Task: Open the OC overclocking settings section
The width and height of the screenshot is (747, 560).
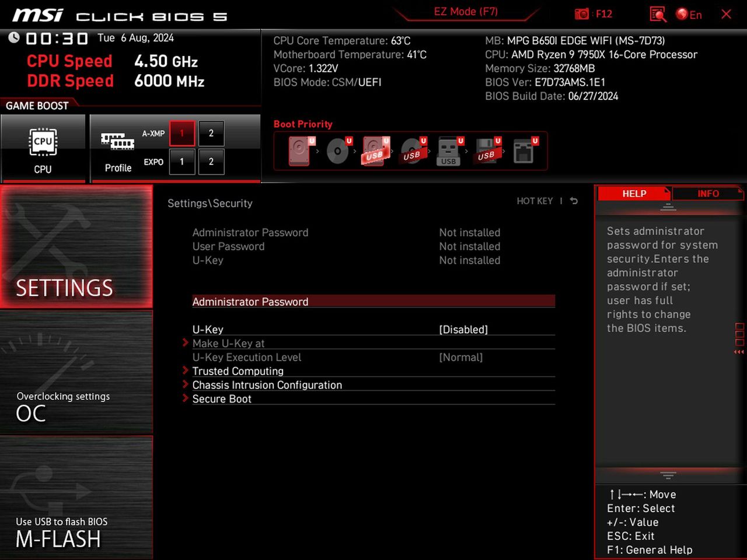Action: tap(76, 372)
